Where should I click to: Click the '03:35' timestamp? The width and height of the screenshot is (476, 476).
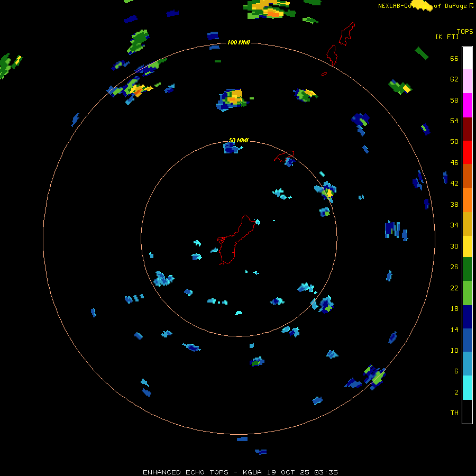[x=326, y=472]
